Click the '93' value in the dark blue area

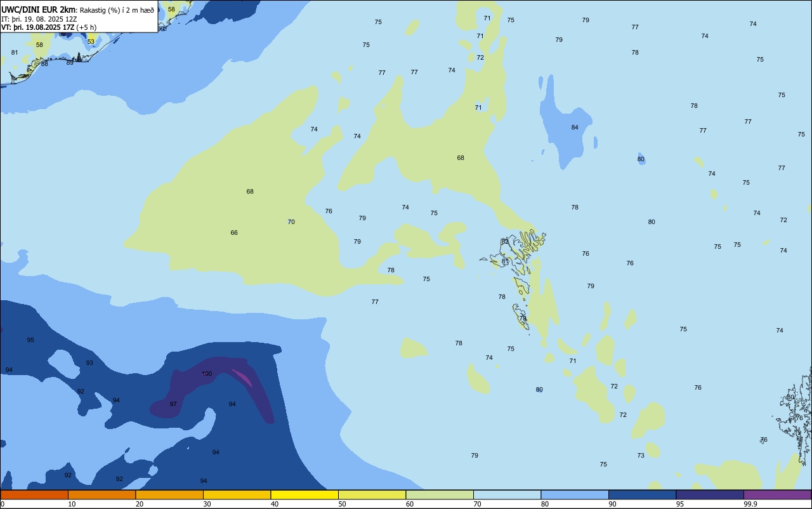89,363
